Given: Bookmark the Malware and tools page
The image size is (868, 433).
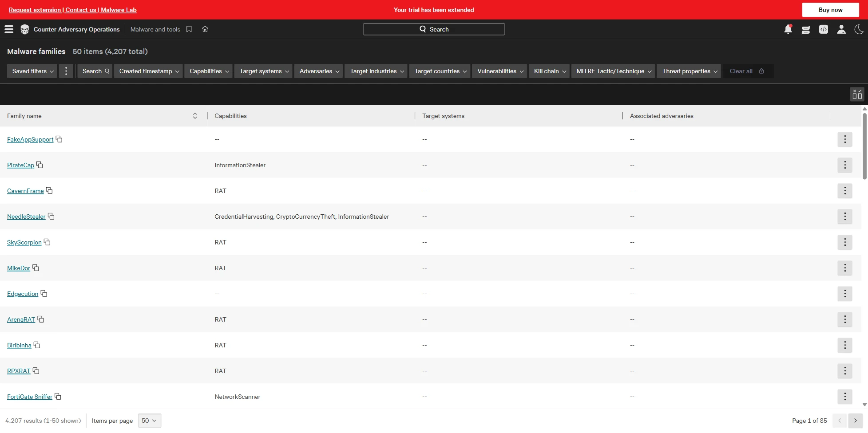Looking at the screenshot, I should [189, 29].
